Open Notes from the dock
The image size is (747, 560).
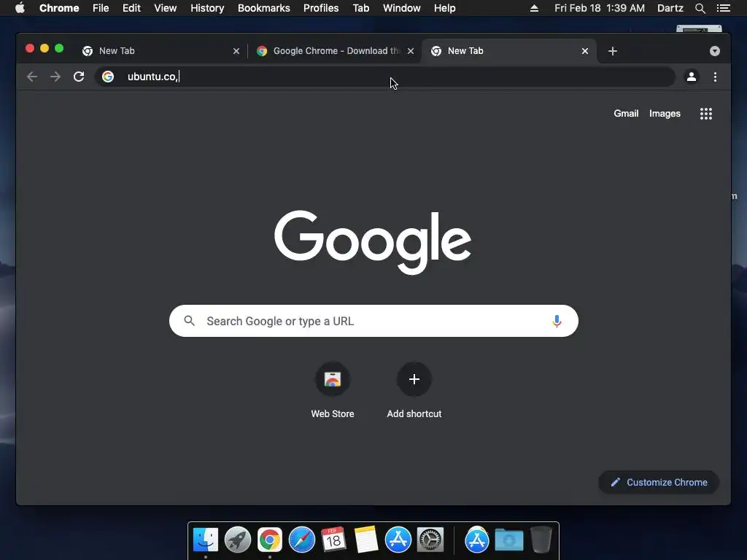pos(366,540)
